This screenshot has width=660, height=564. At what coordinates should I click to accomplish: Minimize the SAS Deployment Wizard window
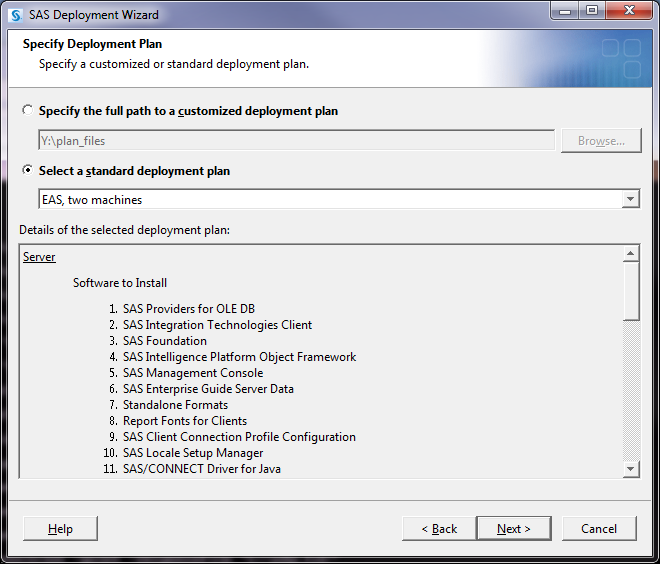click(565, 11)
